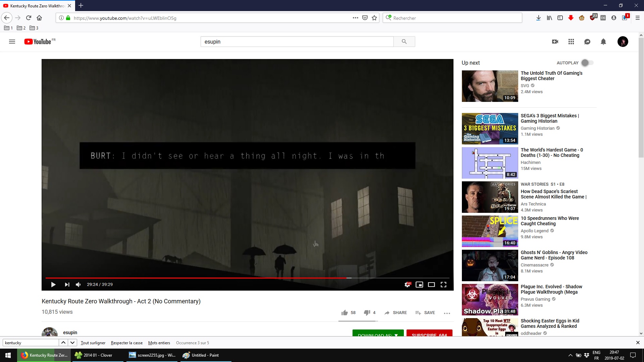644x362 pixels.
Task: Open the 'Download as' dropdown button
Action: [x=378, y=334]
